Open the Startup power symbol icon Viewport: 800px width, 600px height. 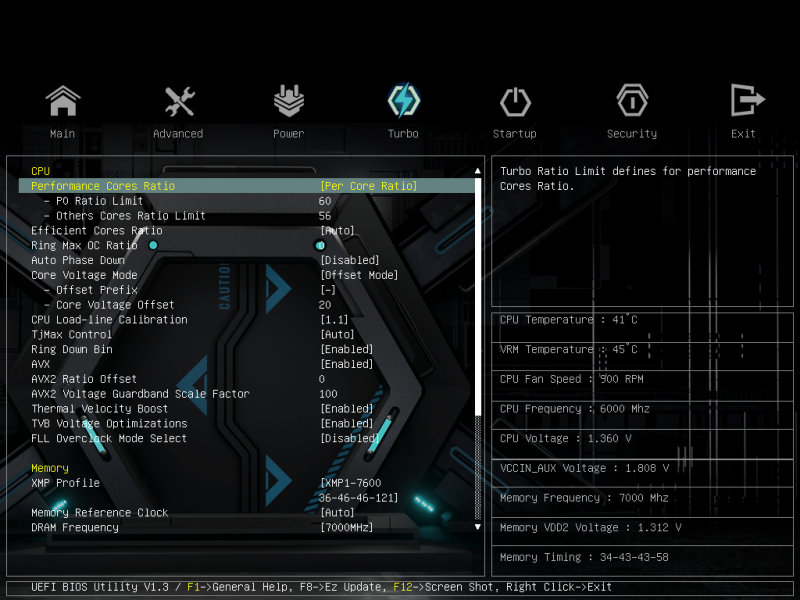click(515, 102)
